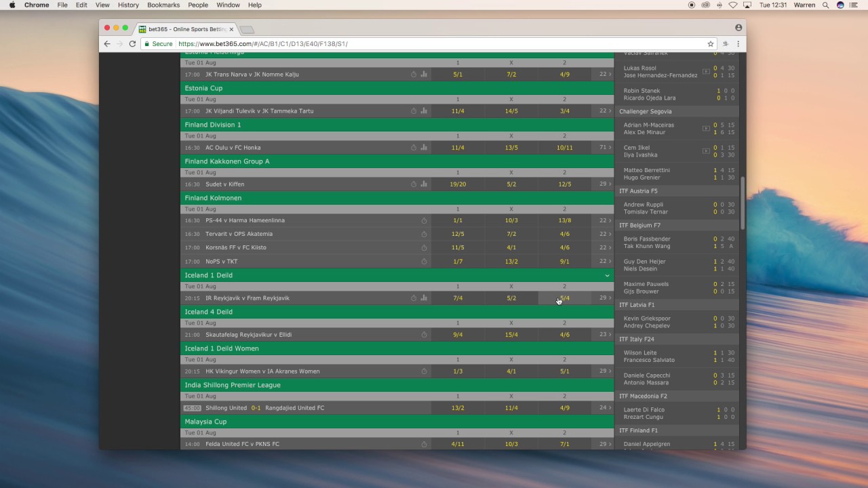The height and width of the screenshot is (488, 868).
Task: Open live stream icon for Adrian M-Maceiras match
Action: [x=706, y=128]
